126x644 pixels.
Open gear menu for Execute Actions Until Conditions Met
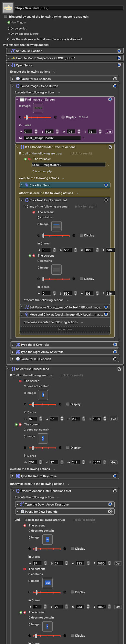coord(115,491)
